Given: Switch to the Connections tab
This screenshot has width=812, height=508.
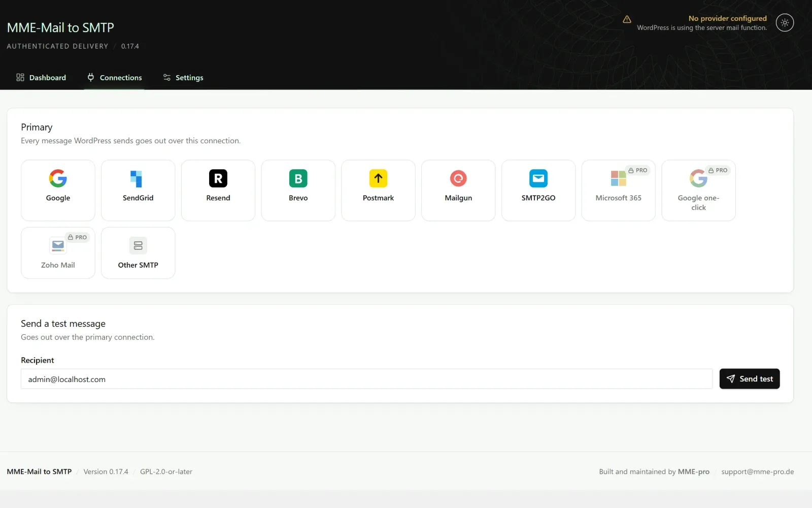Looking at the screenshot, I should click(x=114, y=77).
